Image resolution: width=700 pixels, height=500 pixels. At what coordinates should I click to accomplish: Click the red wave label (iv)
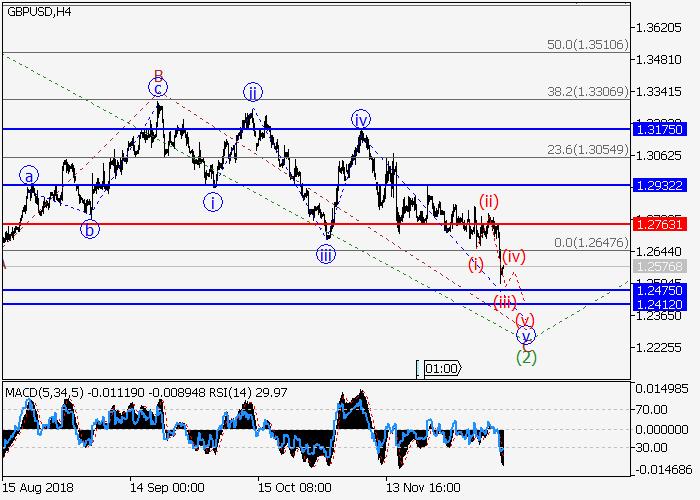click(514, 256)
